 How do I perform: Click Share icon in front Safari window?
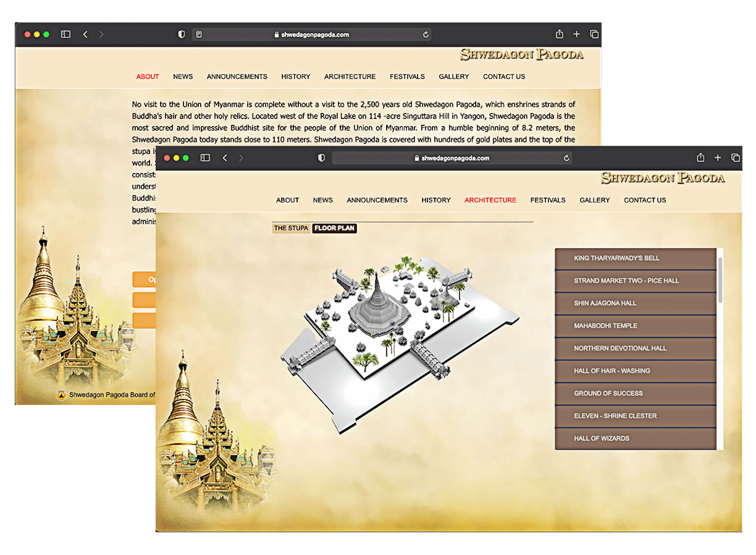click(x=700, y=157)
